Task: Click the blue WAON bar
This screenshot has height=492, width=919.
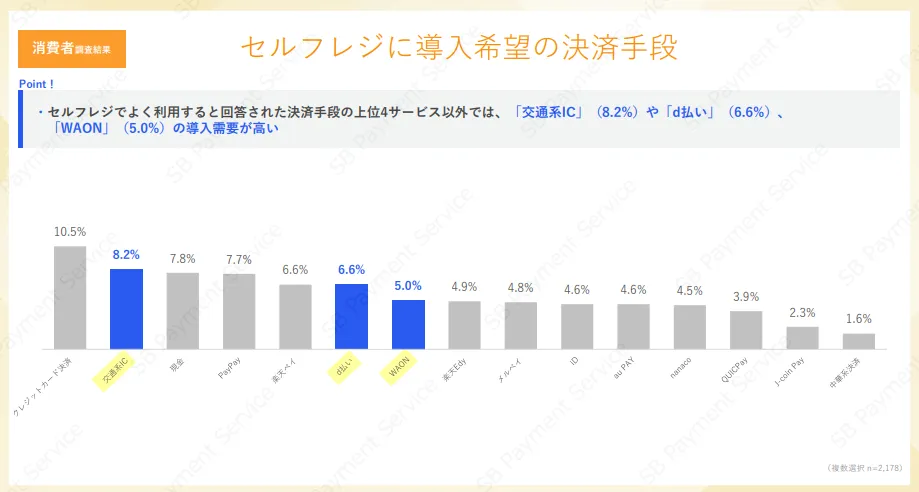Action: point(408,324)
